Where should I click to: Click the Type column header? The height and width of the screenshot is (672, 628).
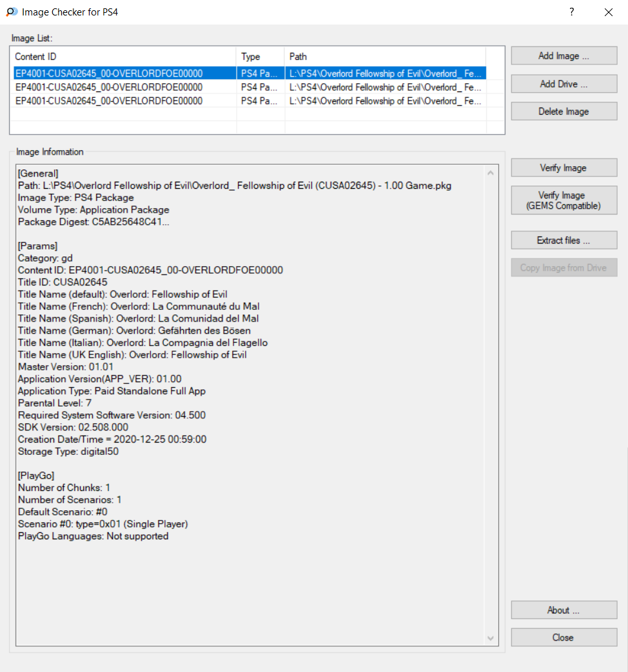(x=260, y=57)
